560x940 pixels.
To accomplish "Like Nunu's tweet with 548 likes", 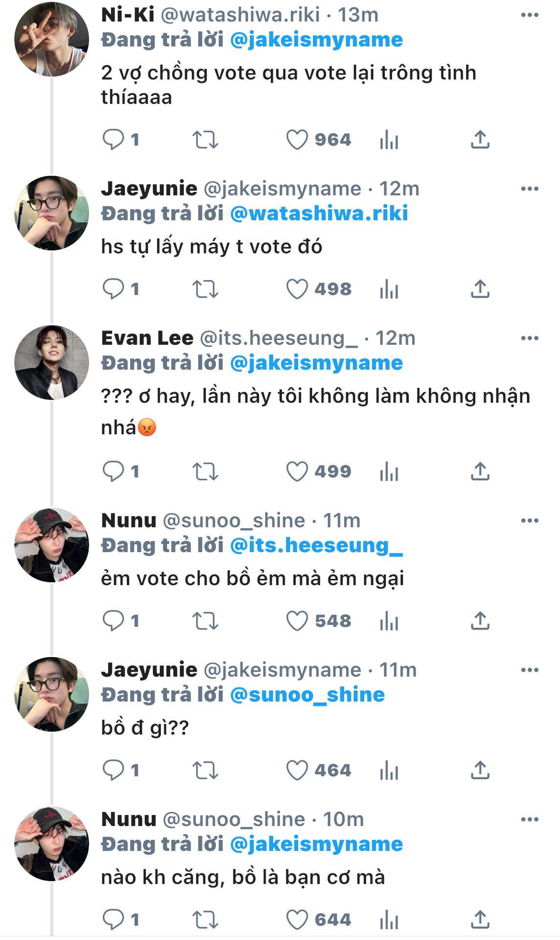I will click(297, 621).
